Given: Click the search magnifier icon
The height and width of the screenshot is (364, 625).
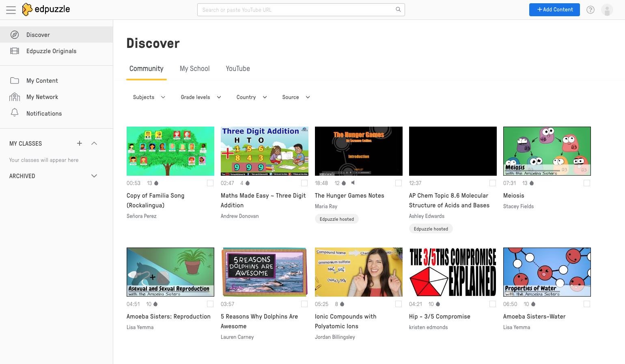Looking at the screenshot, I should [398, 9].
